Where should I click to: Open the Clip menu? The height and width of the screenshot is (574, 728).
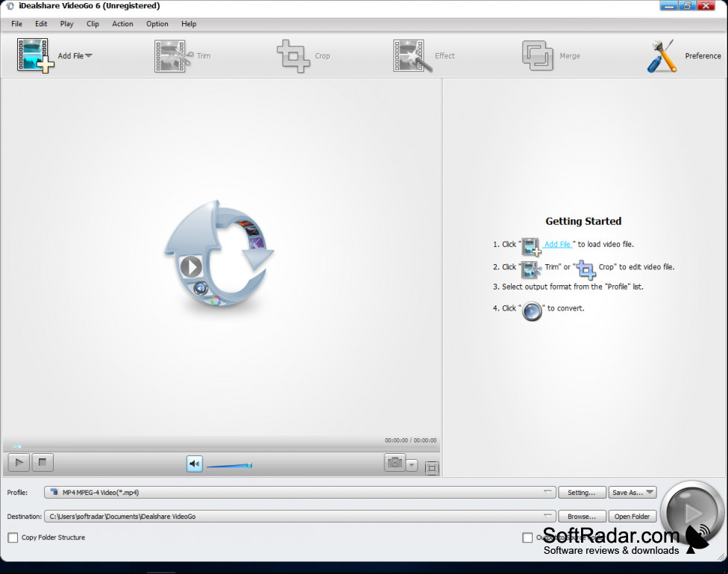92,24
